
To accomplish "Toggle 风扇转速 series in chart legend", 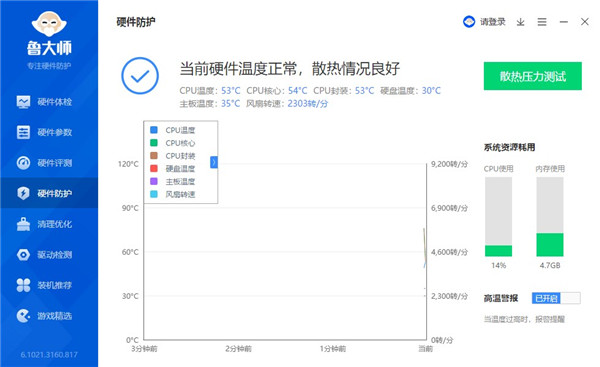I will pos(173,194).
